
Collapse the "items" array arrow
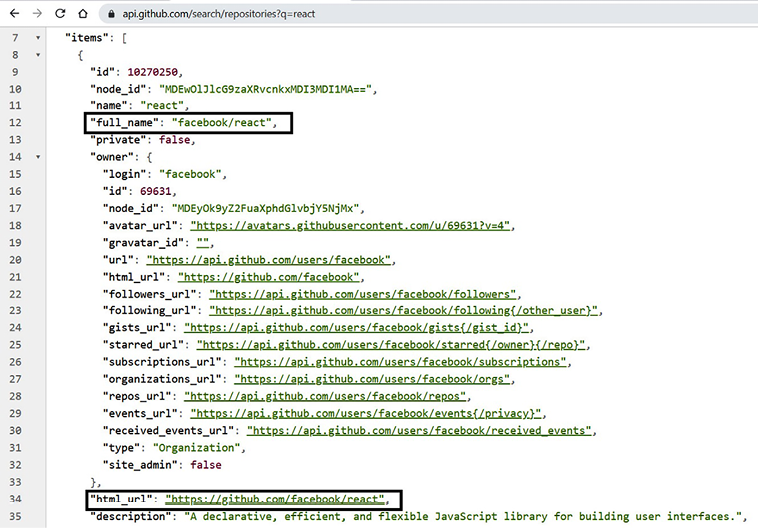[38, 37]
